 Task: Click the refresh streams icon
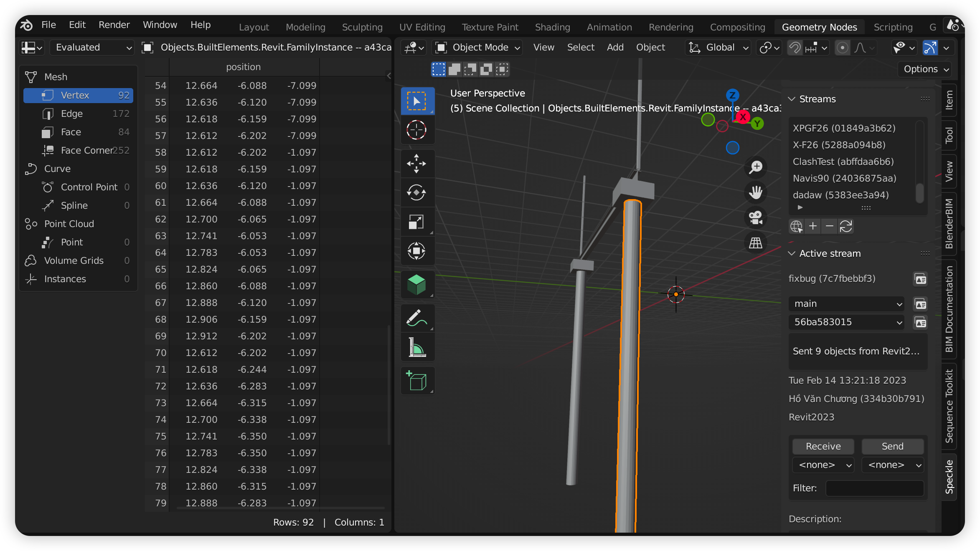(846, 226)
